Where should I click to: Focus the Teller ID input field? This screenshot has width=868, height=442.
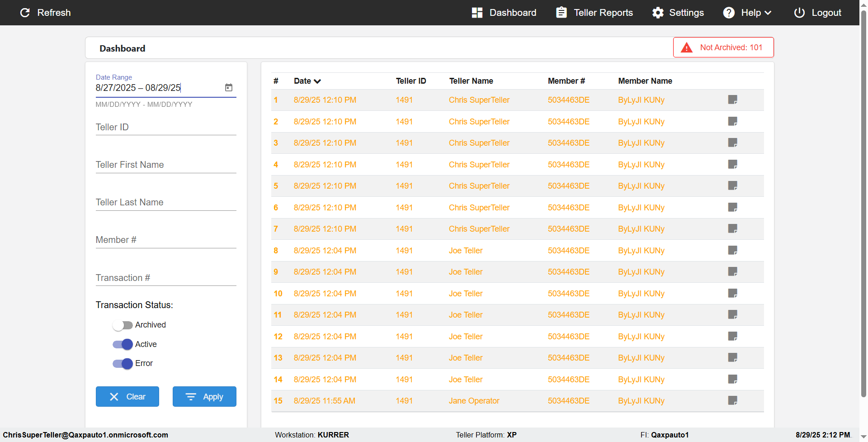[x=165, y=127]
